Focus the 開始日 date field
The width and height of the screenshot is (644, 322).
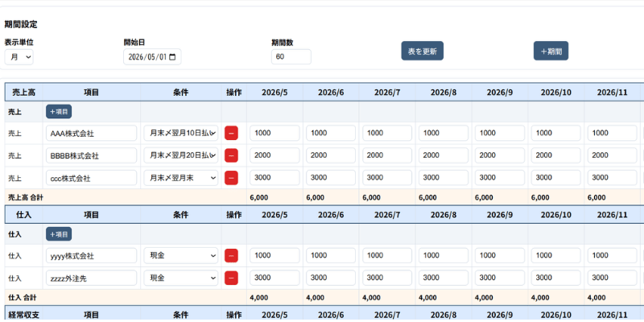pos(152,56)
